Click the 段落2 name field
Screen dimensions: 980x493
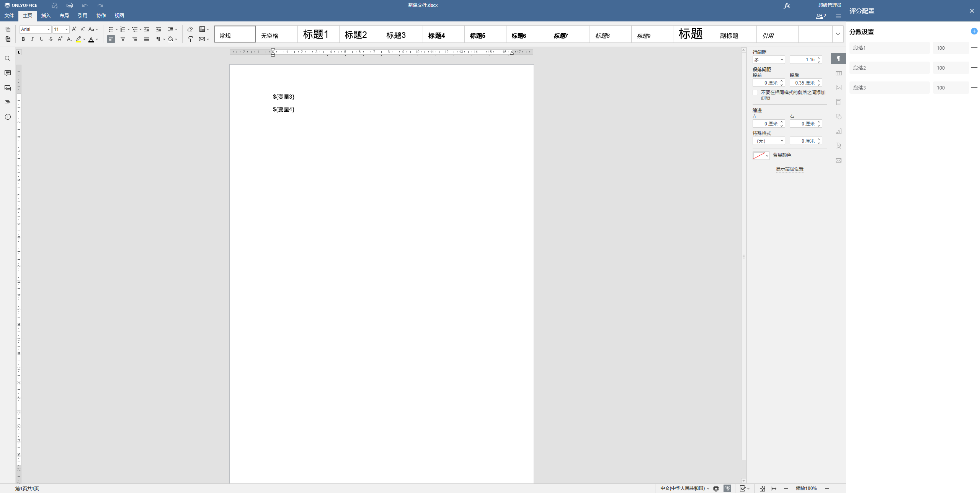(x=889, y=68)
